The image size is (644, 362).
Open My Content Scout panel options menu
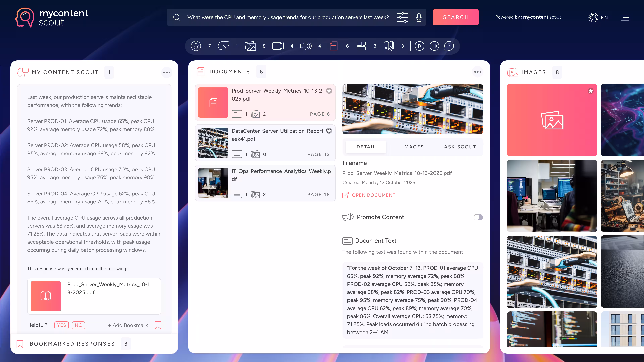tap(167, 72)
